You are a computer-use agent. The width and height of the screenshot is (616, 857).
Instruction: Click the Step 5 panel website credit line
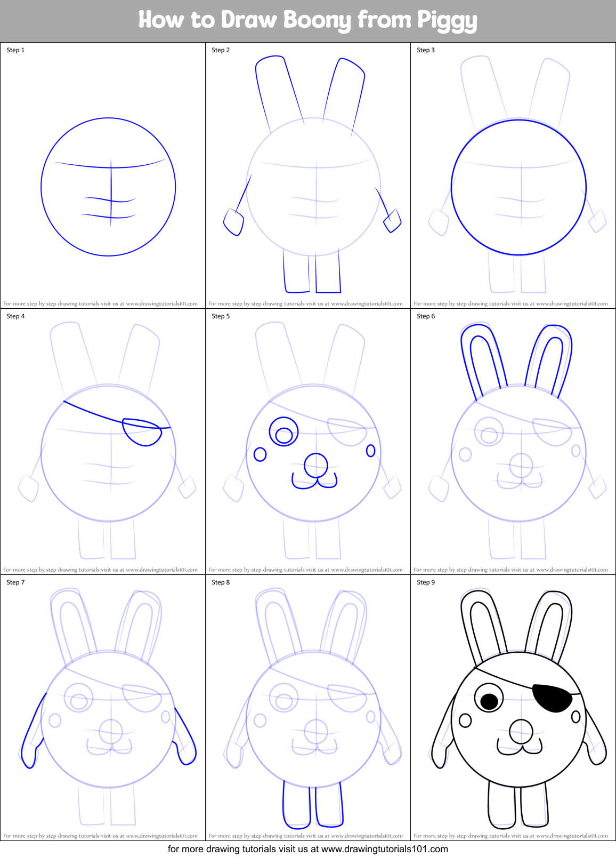pyautogui.click(x=305, y=570)
